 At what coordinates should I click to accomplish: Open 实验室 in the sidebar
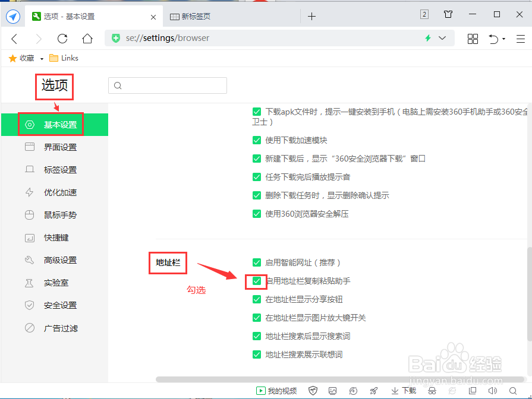pyautogui.click(x=55, y=283)
